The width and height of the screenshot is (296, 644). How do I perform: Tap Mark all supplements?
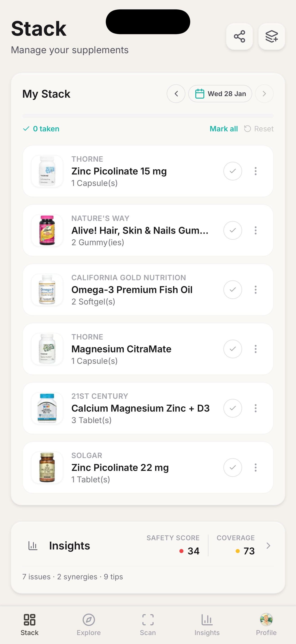pos(224,129)
